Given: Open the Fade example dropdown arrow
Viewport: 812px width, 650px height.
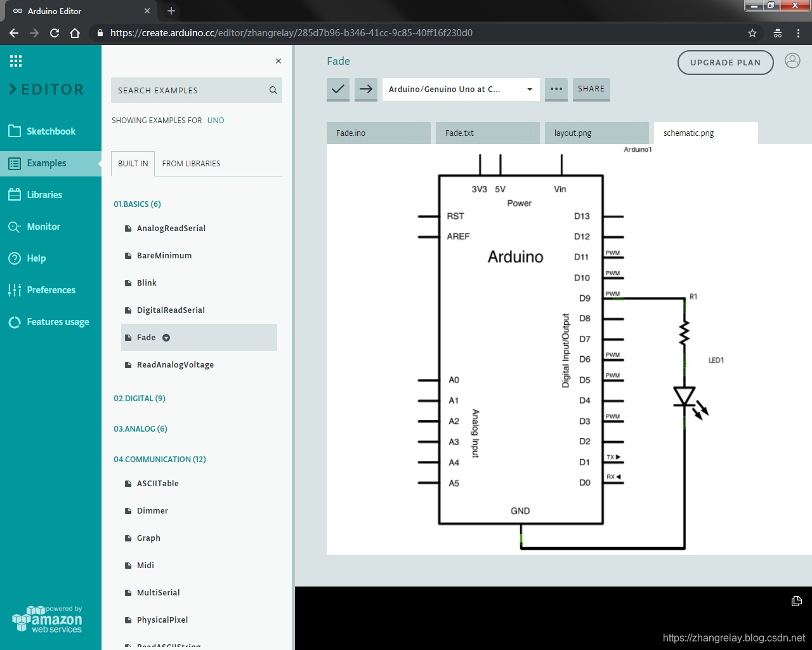Looking at the screenshot, I should [166, 338].
